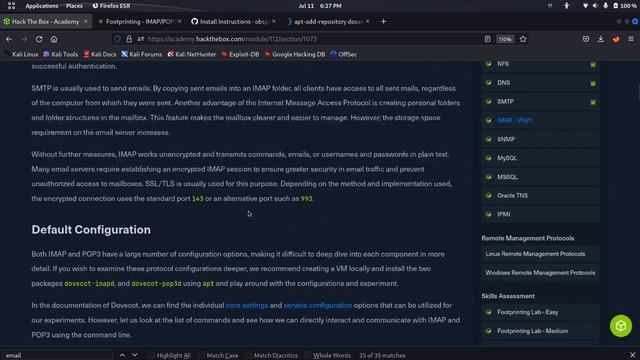Open the GNOME activities grid icon
Image resolution: width=640 pixels, height=360 pixels.
click(11, 6)
